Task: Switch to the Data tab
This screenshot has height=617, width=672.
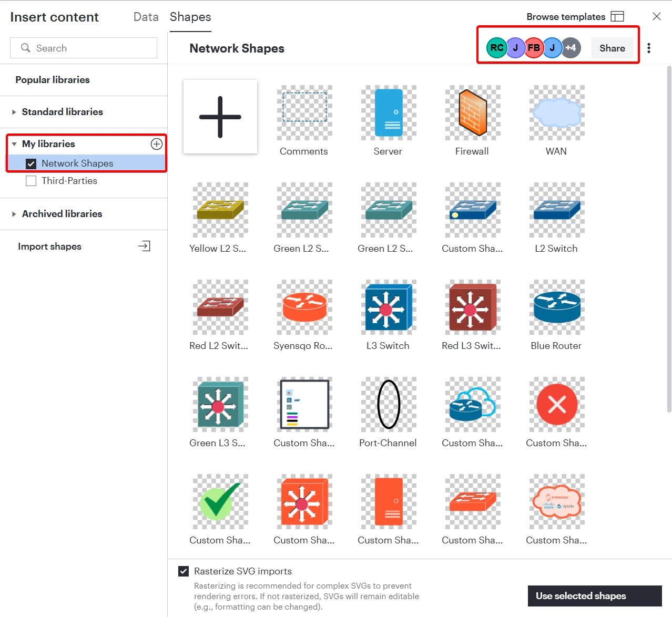Action: pyautogui.click(x=146, y=17)
